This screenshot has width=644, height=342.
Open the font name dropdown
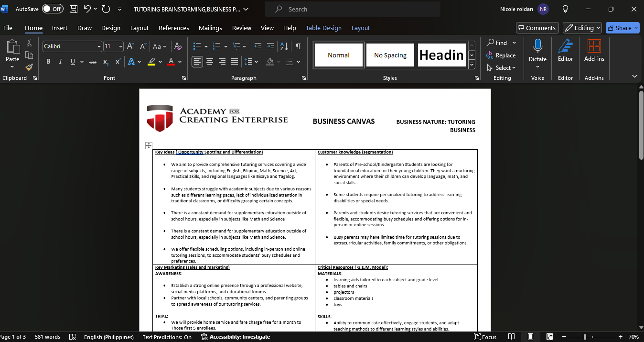coord(99,46)
